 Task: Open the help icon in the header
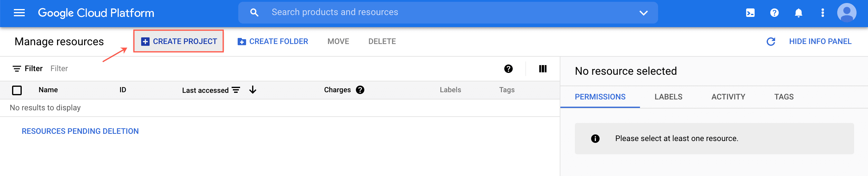774,13
